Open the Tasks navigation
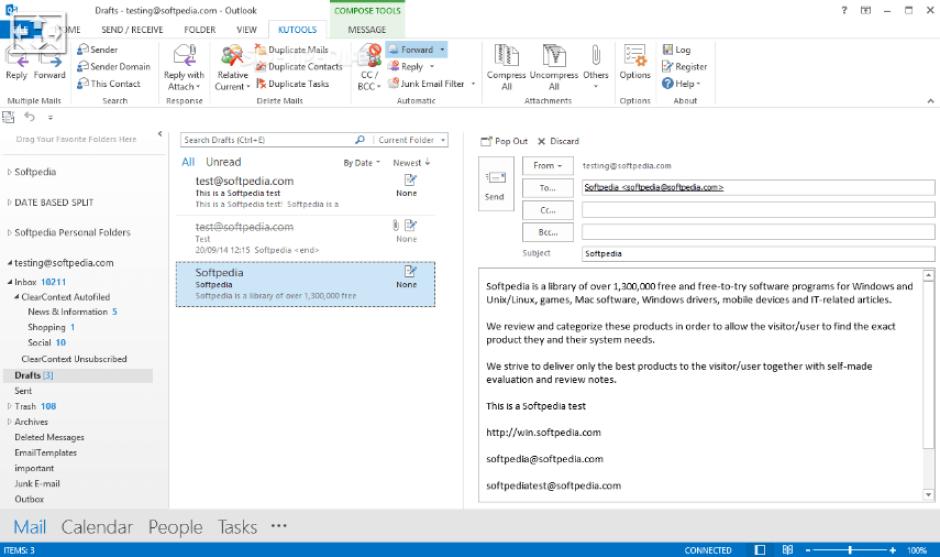Image resolution: width=940 pixels, height=557 pixels. tap(237, 527)
